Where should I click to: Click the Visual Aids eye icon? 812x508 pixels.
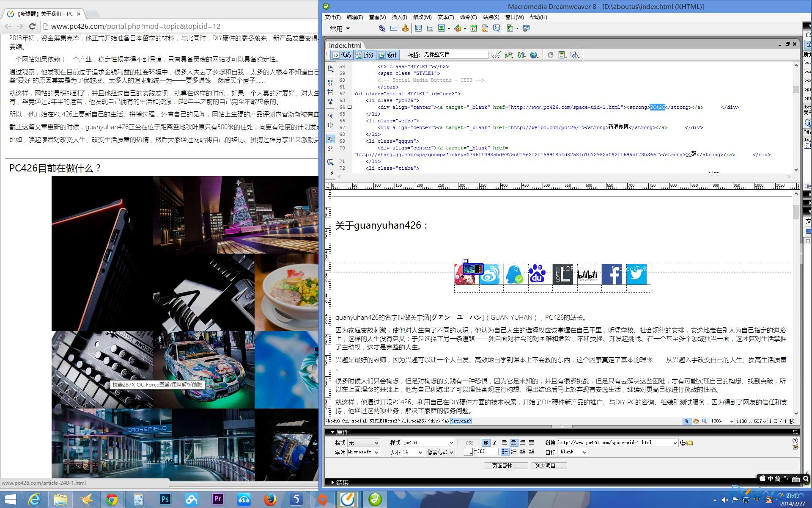575,55
